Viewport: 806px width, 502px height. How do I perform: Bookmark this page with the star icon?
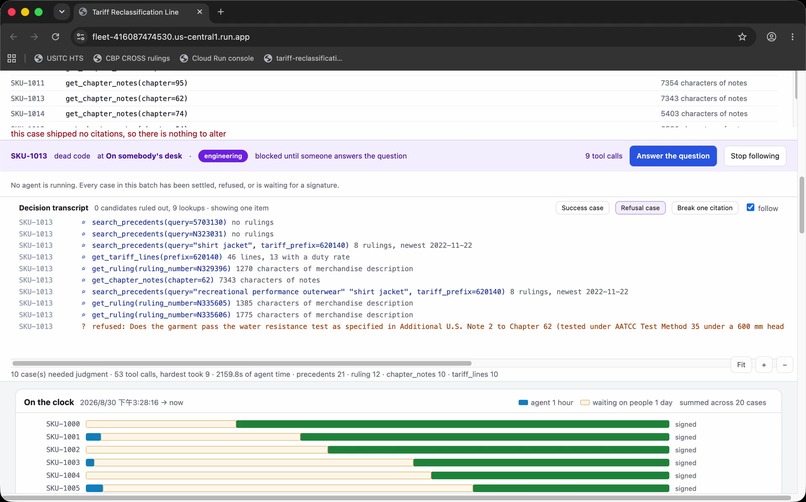[742, 37]
